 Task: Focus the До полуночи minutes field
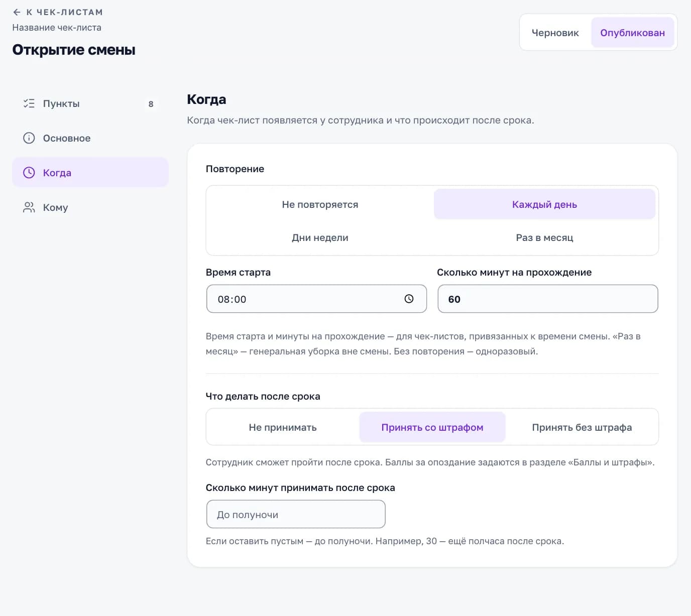[x=296, y=514]
